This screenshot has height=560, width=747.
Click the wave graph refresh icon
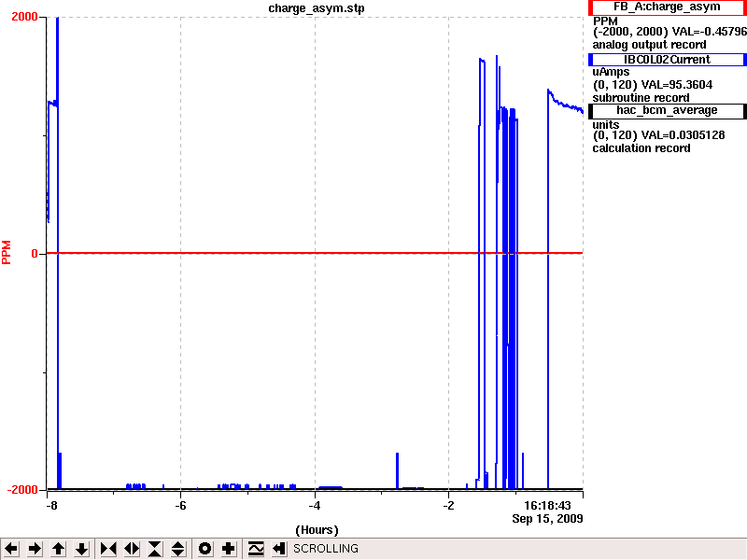[256, 549]
